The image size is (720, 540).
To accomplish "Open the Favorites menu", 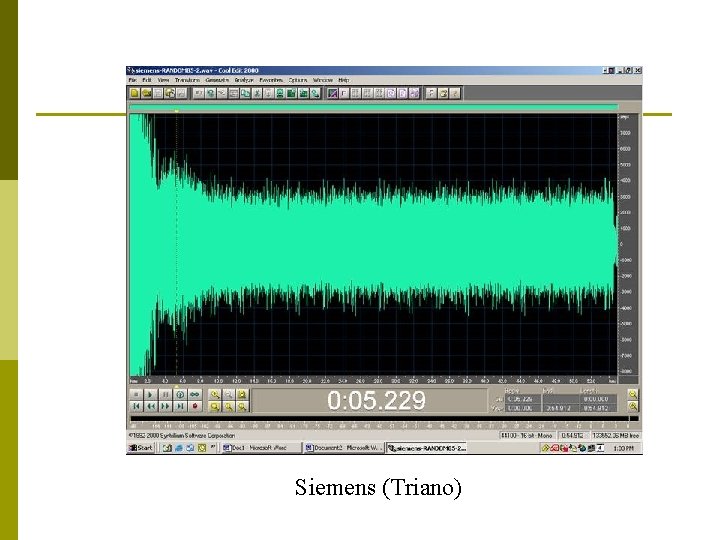I will click(x=271, y=80).
